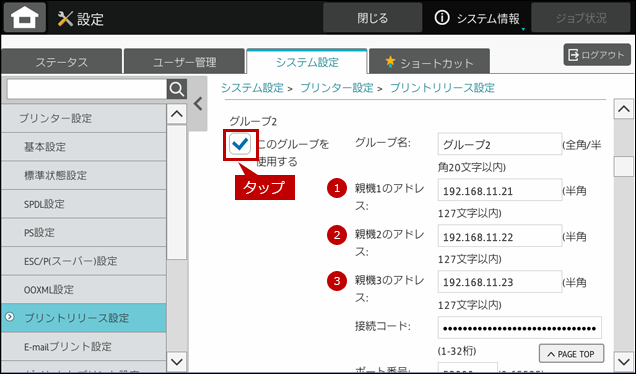636x374 pixels.
Task: Tap the 閉じる button
Action: (x=373, y=18)
